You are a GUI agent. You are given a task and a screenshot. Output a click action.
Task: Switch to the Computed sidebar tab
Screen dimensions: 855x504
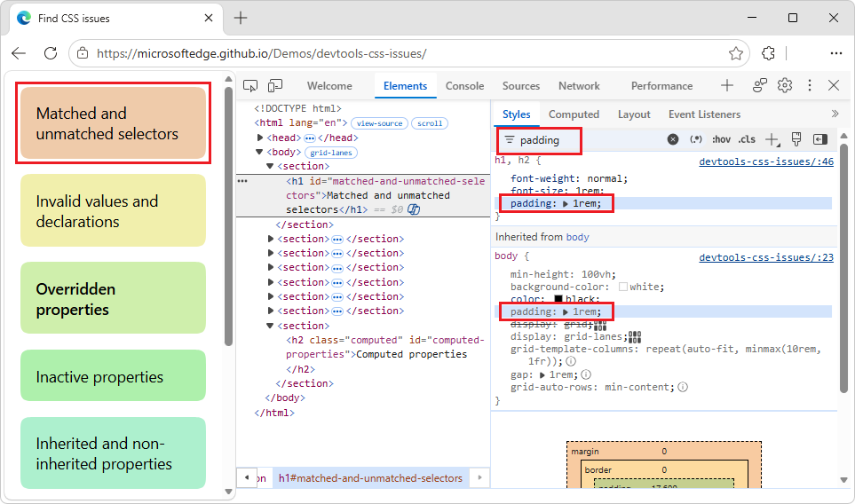(x=574, y=114)
